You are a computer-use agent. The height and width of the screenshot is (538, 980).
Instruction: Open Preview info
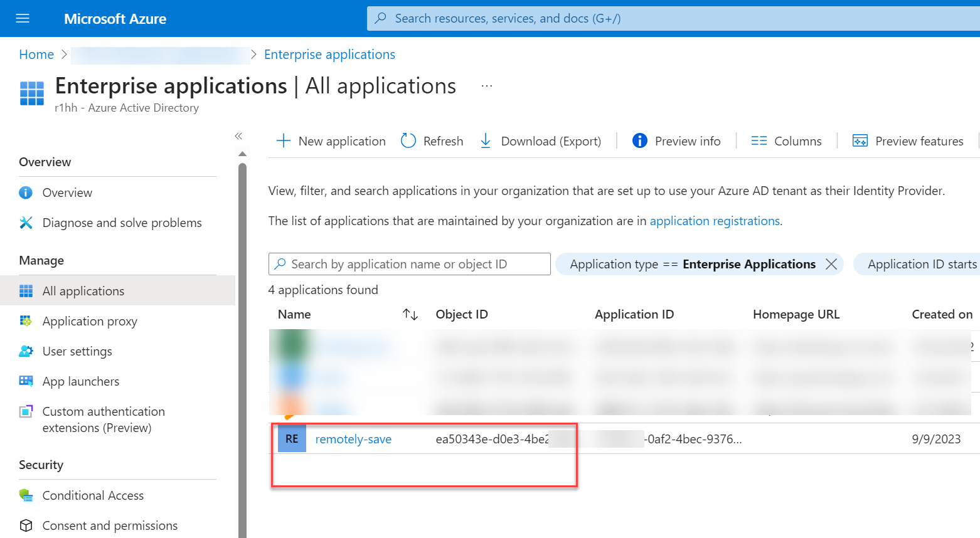tap(676, 140)
